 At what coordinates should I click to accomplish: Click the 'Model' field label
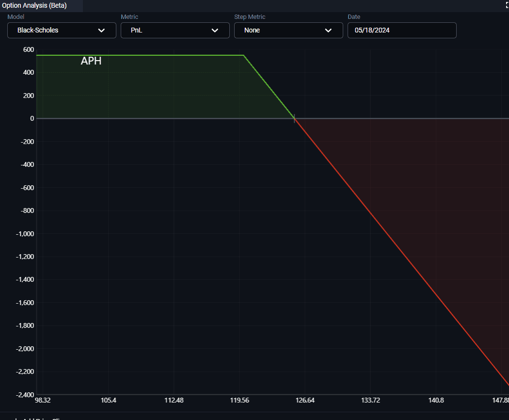[16, 17]
